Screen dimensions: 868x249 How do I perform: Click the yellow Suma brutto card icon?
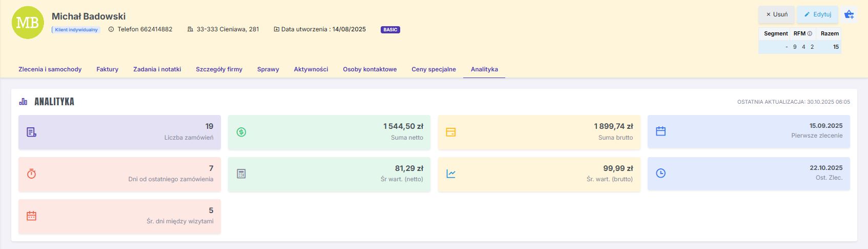[451, 132]
